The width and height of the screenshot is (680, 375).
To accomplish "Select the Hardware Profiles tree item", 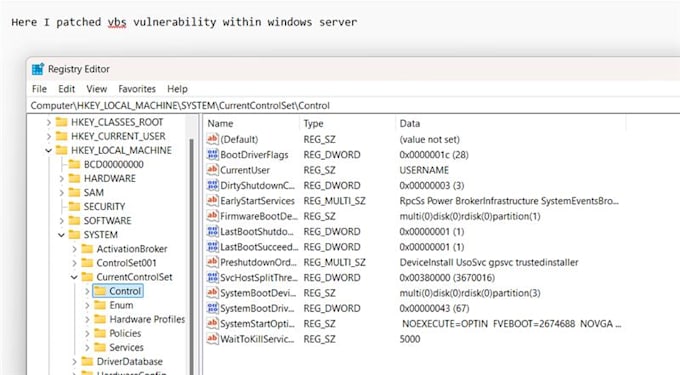I will click(x=147, y=320).
